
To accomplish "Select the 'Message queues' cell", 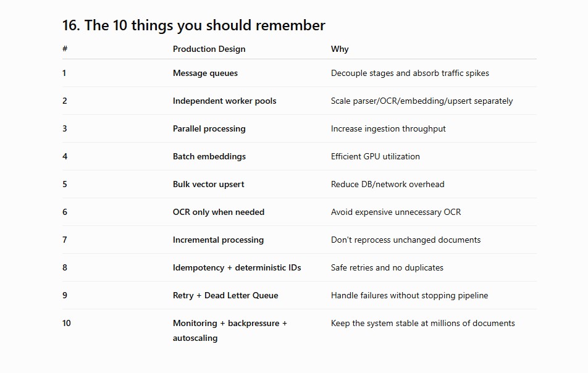I will (205, 73).
